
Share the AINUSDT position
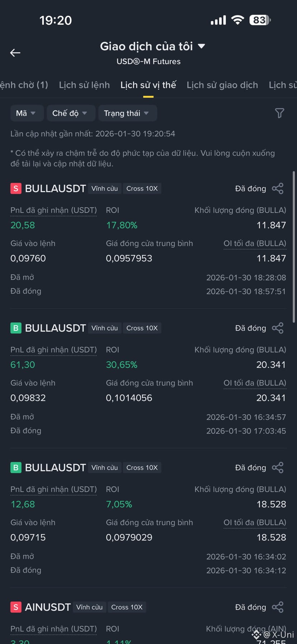point(278,607)
